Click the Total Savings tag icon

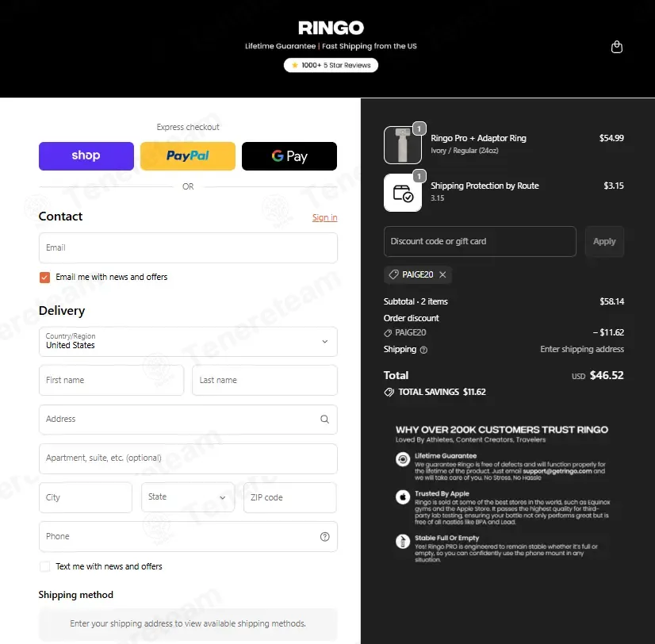(389, 392)
